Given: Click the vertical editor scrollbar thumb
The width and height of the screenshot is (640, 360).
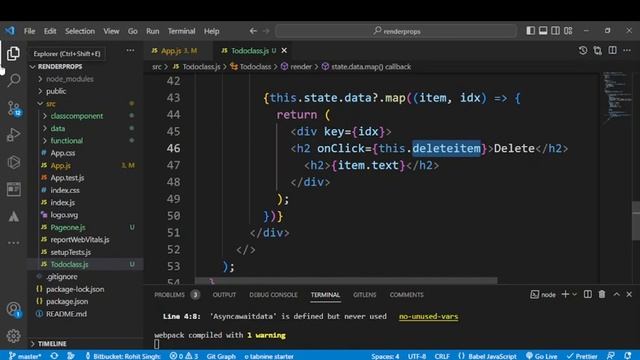Looking at the screenshot, I should (636, 220).
